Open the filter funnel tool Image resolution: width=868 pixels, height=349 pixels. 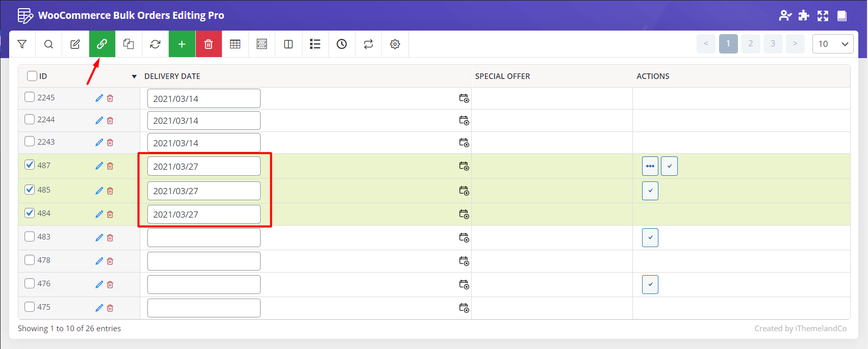pyautogui.click(x=22, y=44)
